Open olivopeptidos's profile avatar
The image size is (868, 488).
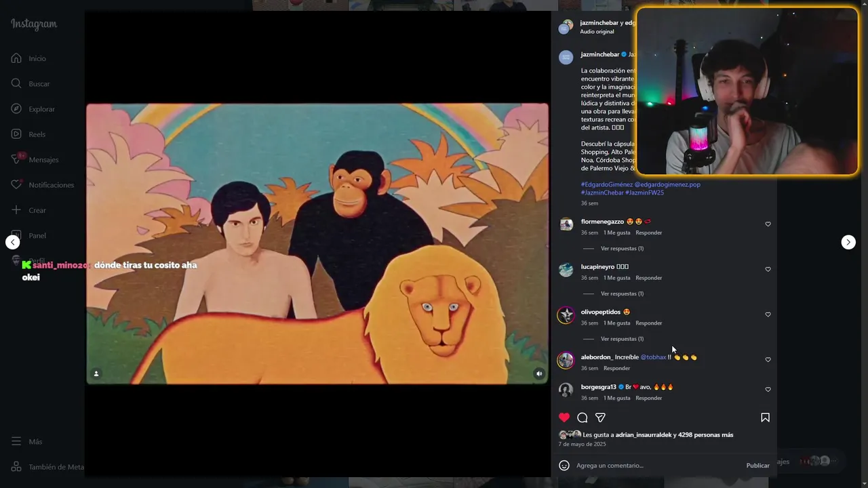(x=566, y=314)
